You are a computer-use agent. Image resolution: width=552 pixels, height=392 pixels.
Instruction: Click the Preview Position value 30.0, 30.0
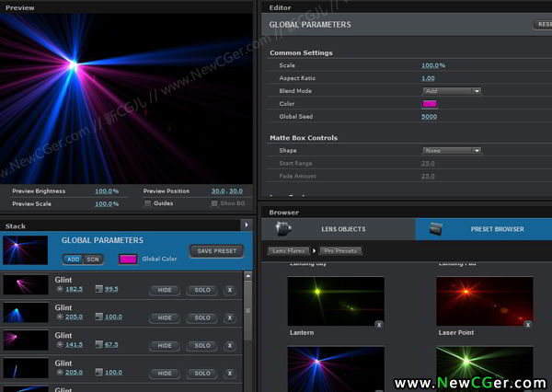(x=226, y=190)
